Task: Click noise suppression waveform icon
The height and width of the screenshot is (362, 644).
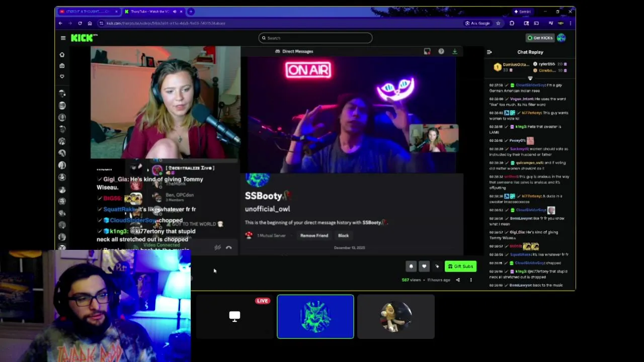Action: pyautogui.click(x=217, y=247)
